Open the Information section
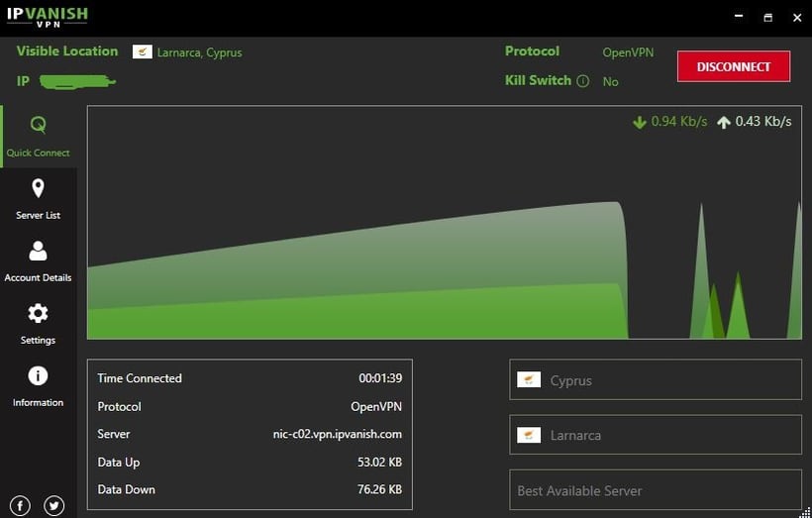Image resolution: width=812 pixels, height=518 pixels. [x=39, y=386]
